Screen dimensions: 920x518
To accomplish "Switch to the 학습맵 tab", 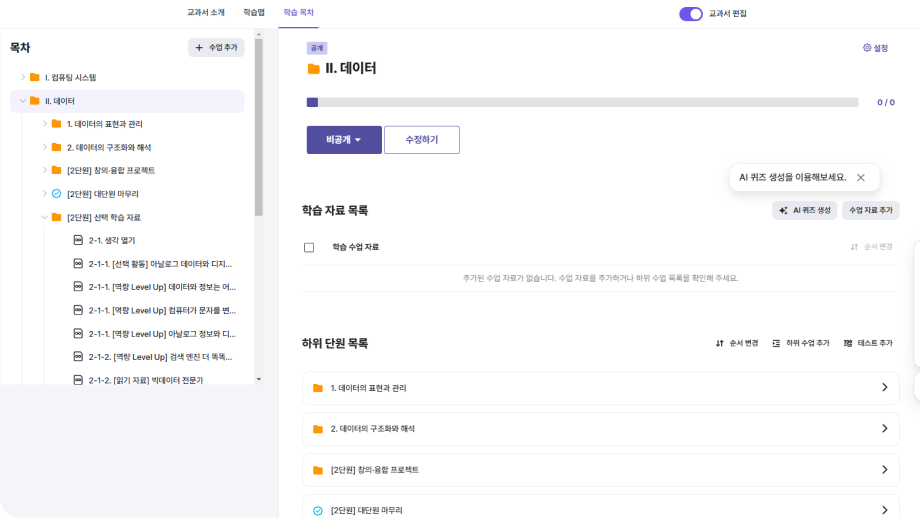I will (x=254, y=13).
